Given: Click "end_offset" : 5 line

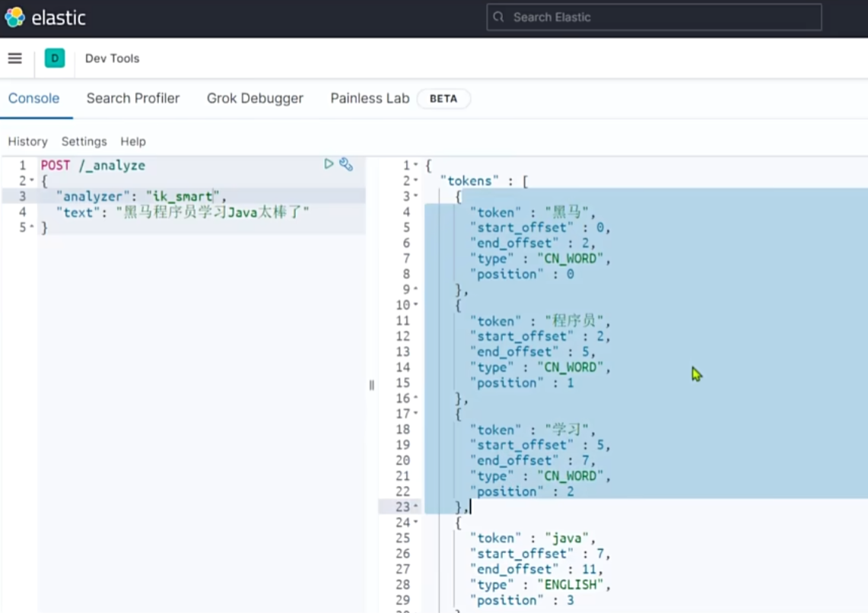Looking at the screenshot, I should [529, 352].
